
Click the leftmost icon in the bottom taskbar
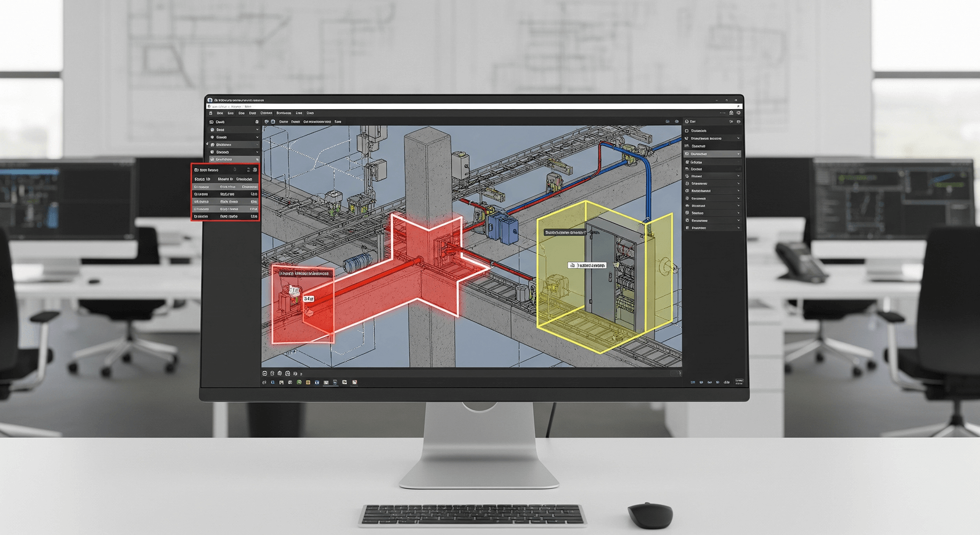[x=264, y=382]
